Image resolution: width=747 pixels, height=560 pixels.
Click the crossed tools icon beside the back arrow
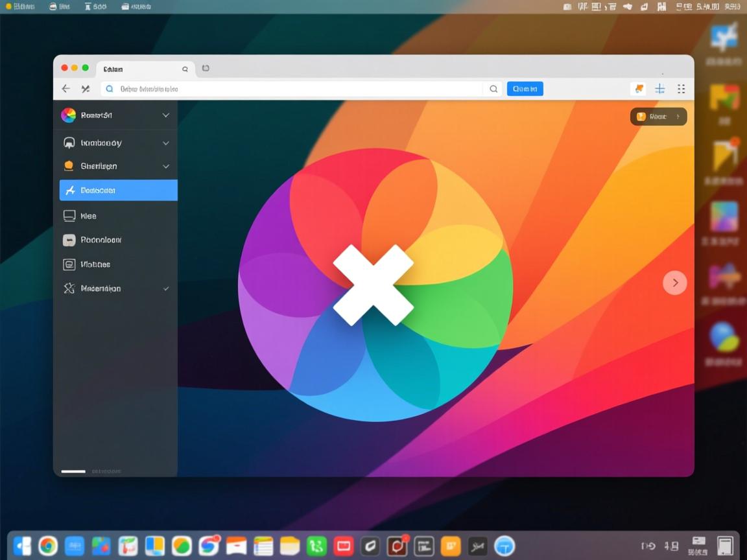[85, 89]
